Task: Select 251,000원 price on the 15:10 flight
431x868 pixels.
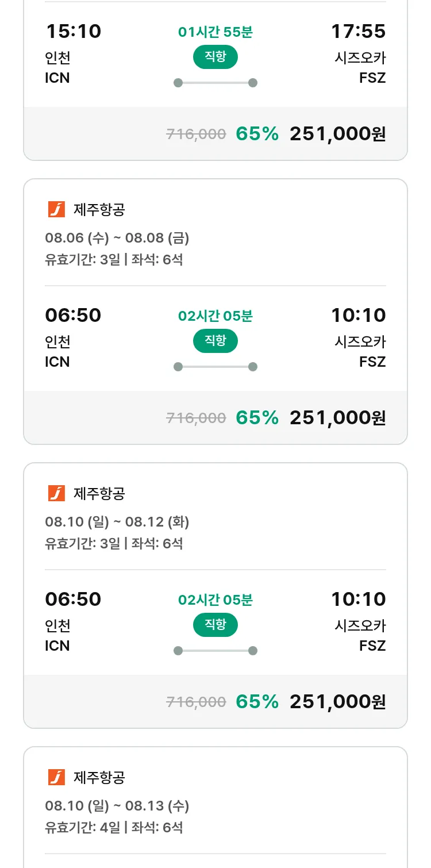Action: [337, 134]
